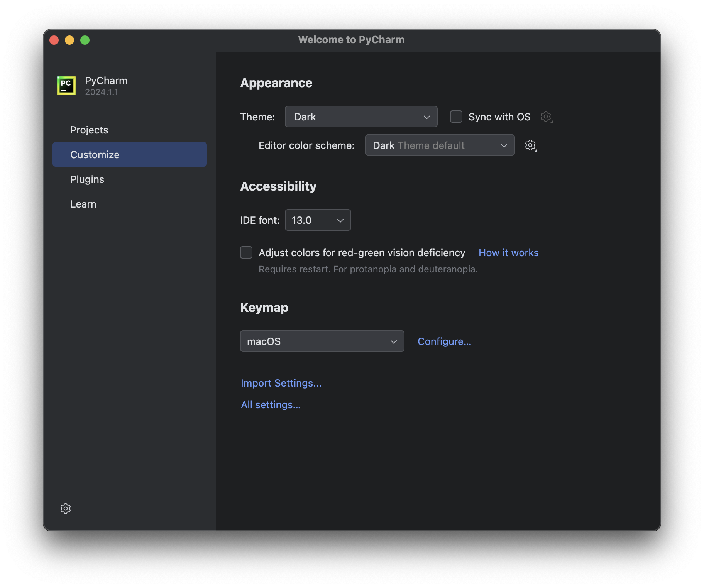Open the Editor color scheme dropdown

click(440, 145)
